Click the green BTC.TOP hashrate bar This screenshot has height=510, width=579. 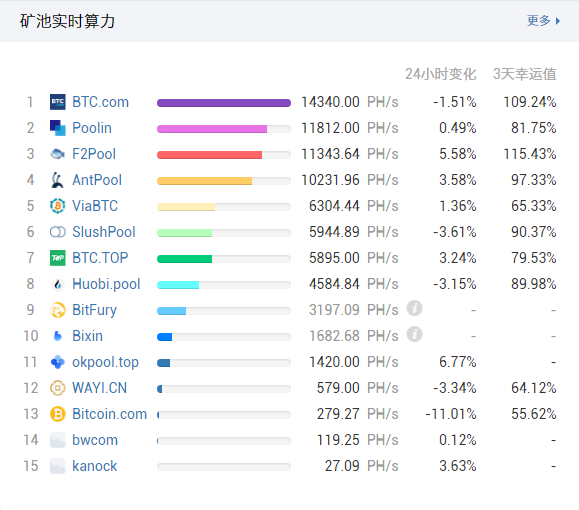tap(185, 259)
